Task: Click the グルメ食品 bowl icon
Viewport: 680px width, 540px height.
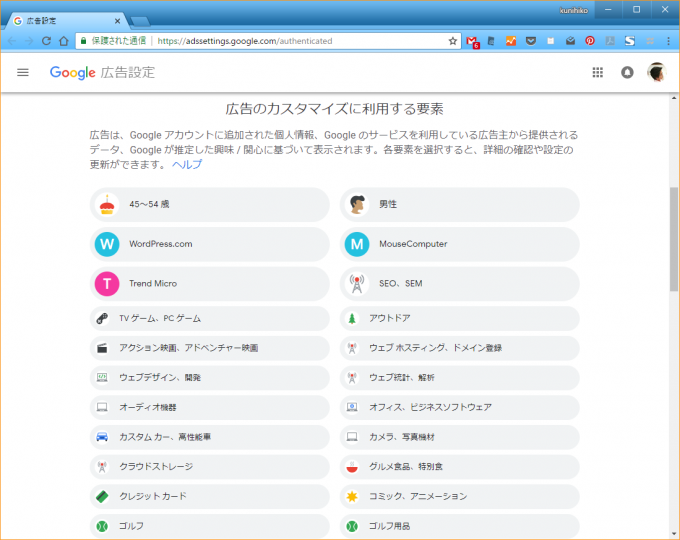Action: pyautogui.click(x=352, y=467)
